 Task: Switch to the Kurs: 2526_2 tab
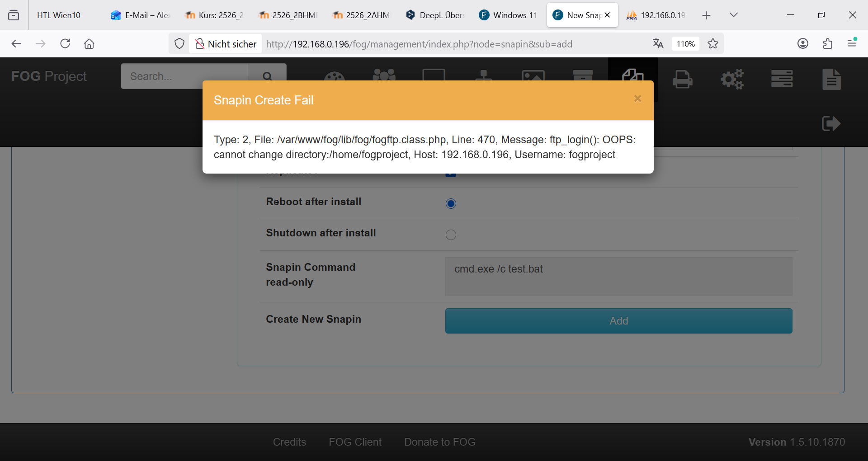[x=214, y=15]
